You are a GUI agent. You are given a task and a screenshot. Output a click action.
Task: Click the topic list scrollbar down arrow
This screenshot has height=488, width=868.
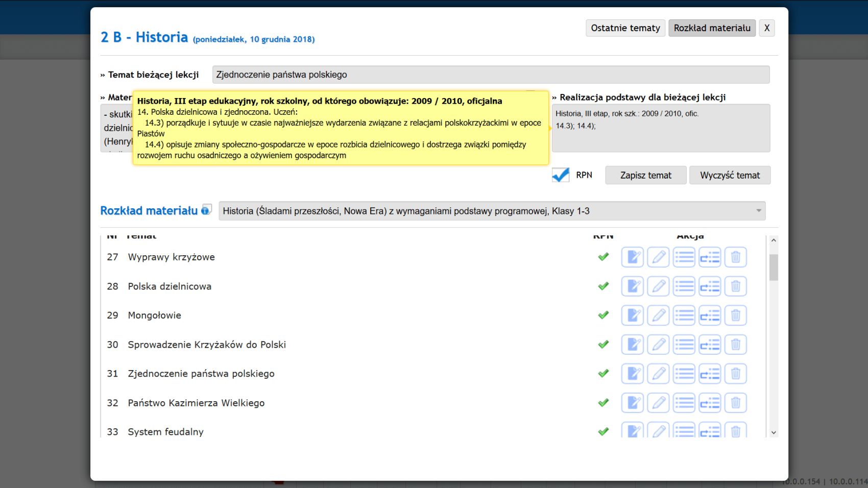click(774, 432)
